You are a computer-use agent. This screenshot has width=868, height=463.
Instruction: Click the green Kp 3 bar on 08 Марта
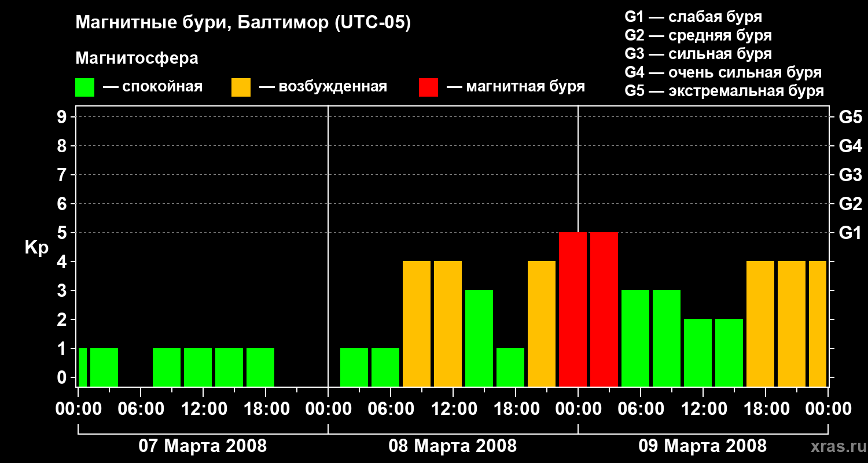(479, 338)
